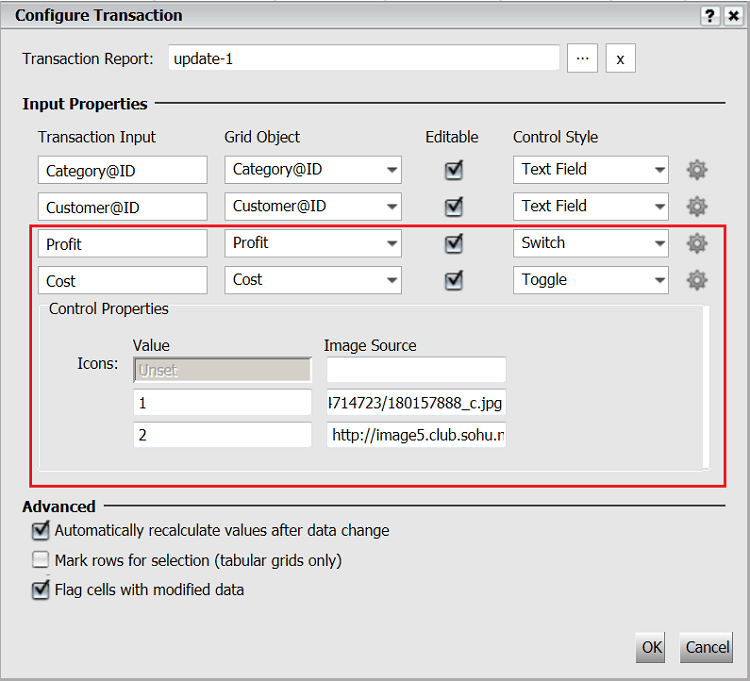750x681 pixels.
Task: Click the Cancel button
Action: tap(706, 648)
